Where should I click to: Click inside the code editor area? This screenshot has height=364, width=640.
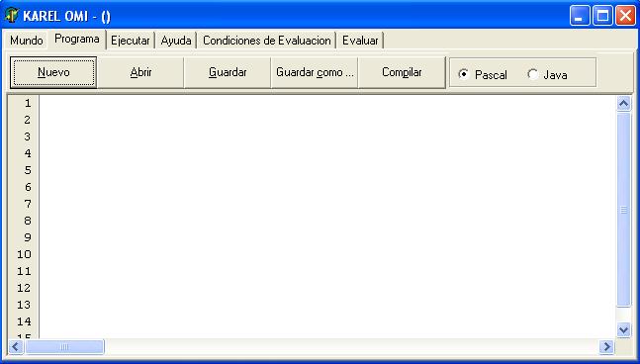(327, 217)
